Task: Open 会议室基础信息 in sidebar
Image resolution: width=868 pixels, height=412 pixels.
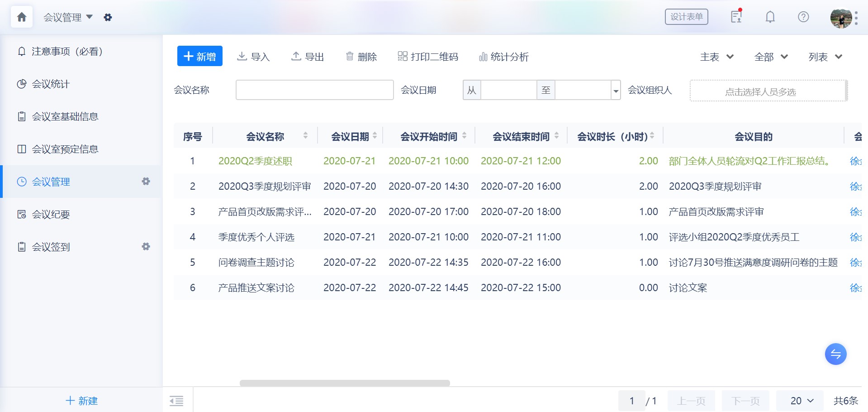Action: tap(81, 116)
